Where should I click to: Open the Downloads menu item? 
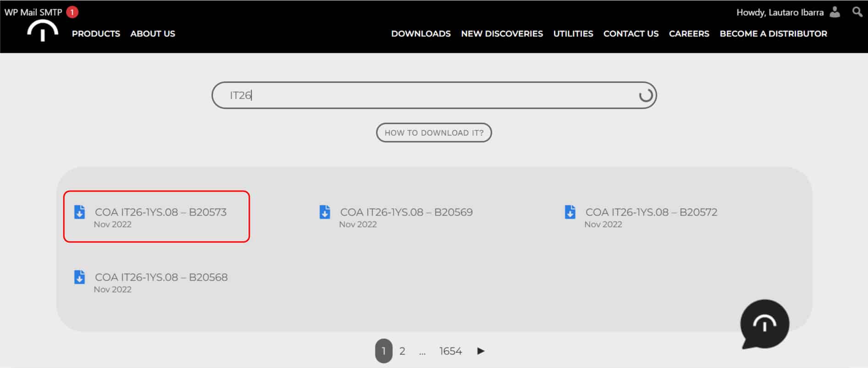coord(420,33)
